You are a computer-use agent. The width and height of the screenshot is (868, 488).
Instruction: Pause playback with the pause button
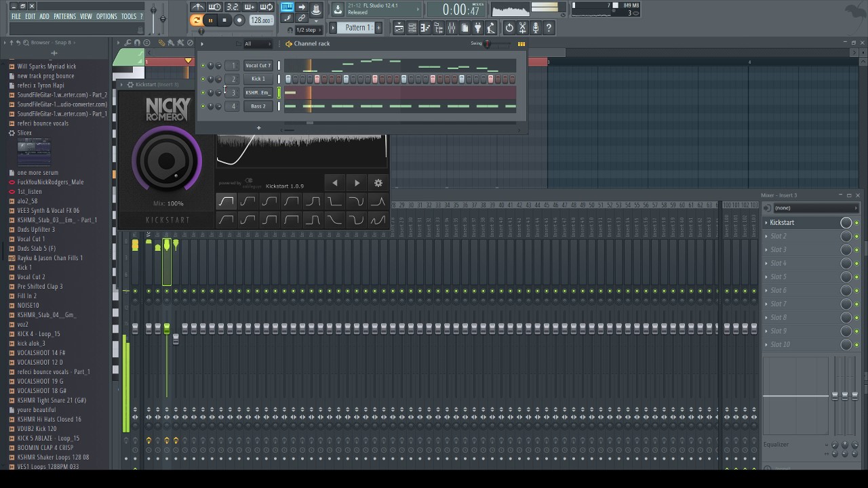point(210,20)
